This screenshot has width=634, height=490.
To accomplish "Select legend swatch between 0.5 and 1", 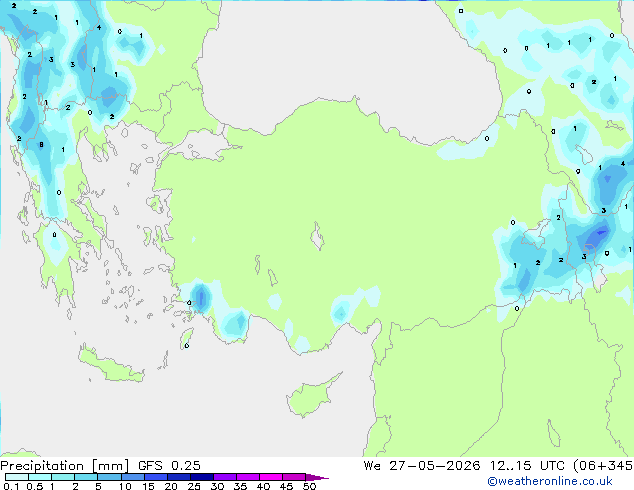I will tap(40, 477).
